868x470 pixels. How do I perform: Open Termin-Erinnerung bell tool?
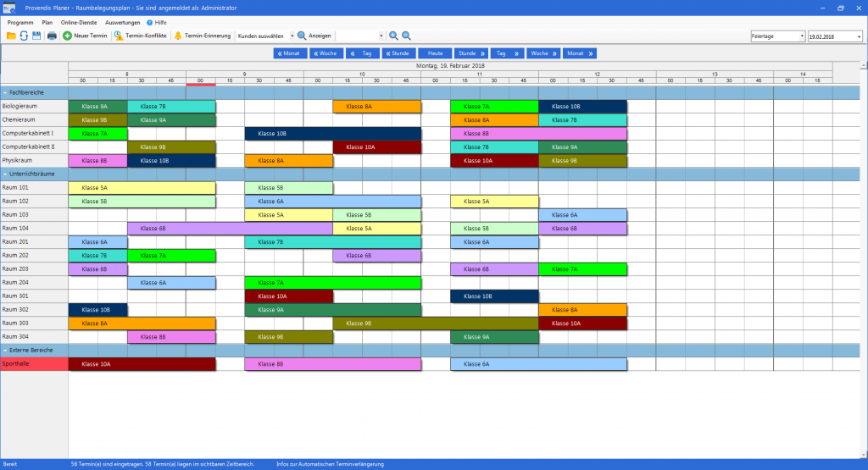[202, 36]
